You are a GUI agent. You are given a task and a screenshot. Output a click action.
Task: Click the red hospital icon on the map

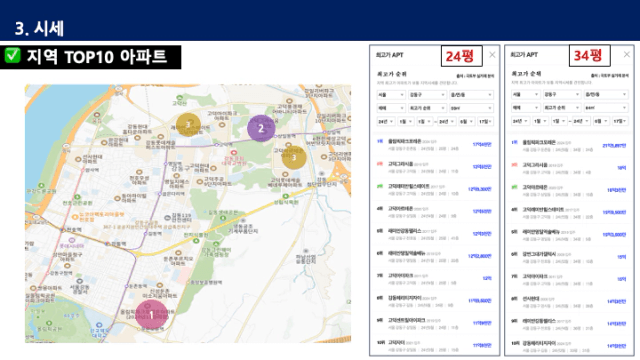[x=234, y=153]
